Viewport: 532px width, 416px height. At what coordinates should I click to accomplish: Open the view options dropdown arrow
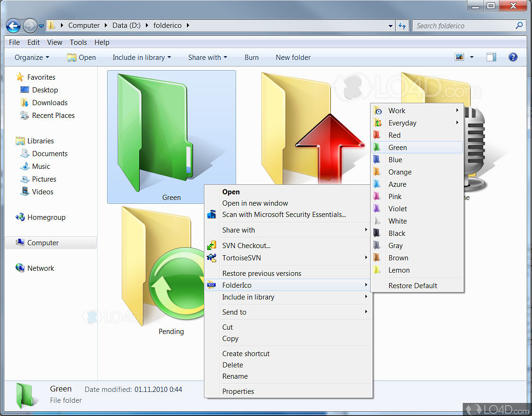[472, 57]
